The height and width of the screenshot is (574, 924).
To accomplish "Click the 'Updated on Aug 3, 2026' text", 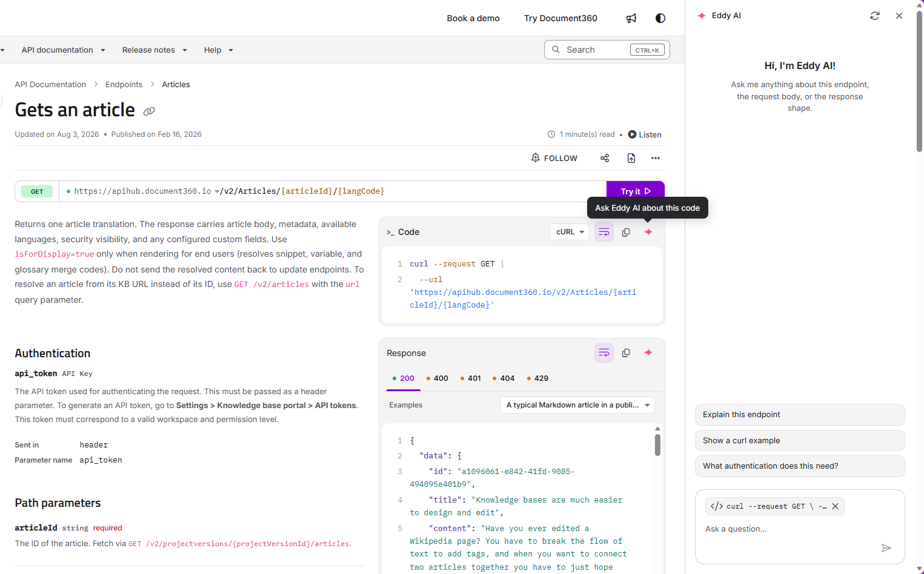I will click(x=57, y=134).
